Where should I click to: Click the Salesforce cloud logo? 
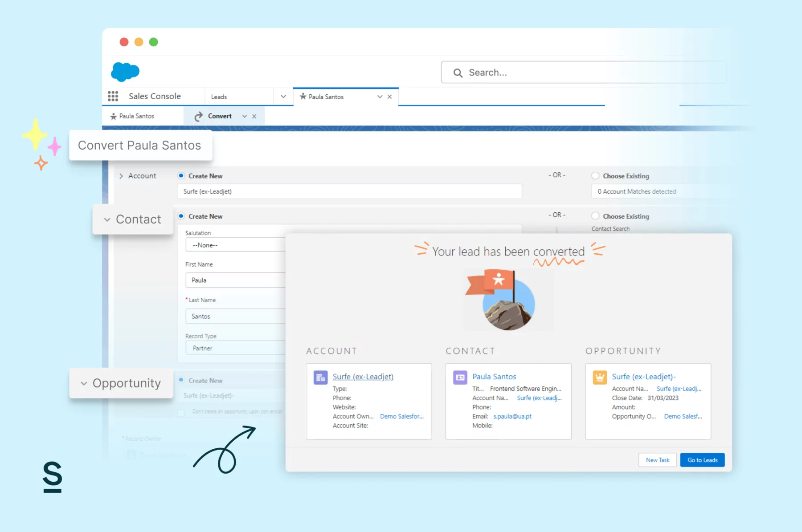[125, 72]
